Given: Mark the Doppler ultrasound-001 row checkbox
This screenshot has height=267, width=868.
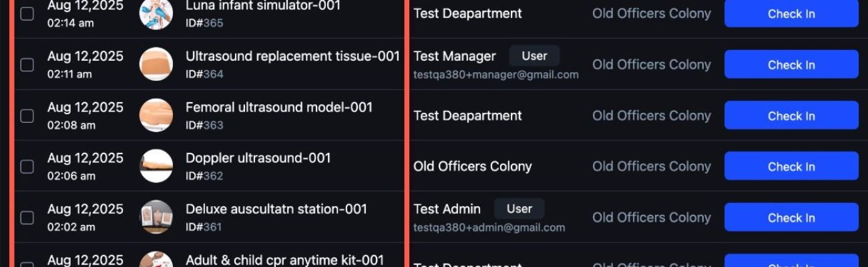Looking at the screenshot, I should [x=27, y=167].
